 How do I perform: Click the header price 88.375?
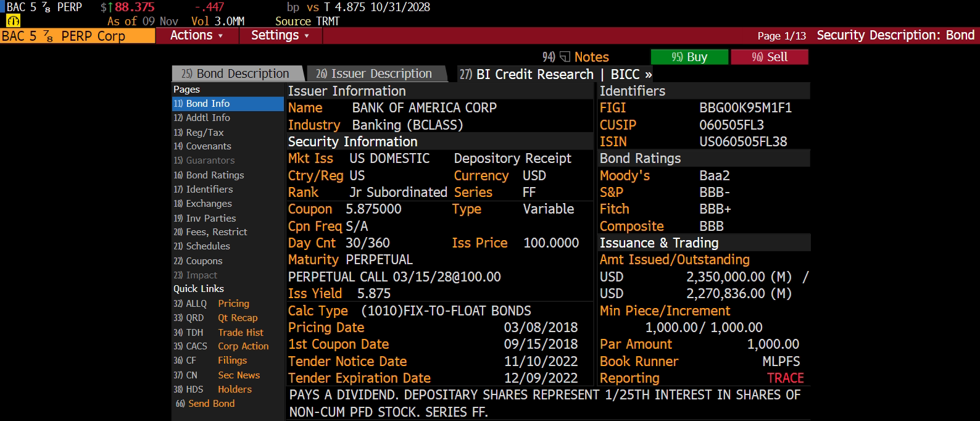point(135,7)
